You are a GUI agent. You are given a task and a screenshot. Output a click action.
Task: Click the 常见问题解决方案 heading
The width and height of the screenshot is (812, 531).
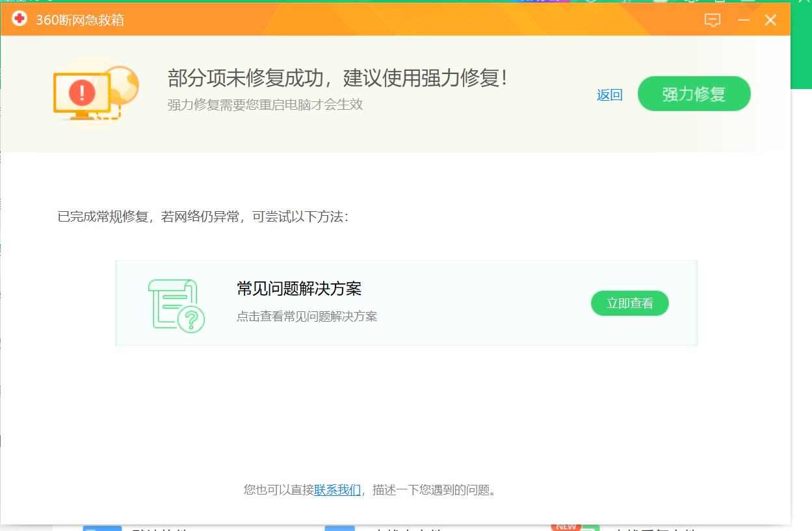(299, 289)
